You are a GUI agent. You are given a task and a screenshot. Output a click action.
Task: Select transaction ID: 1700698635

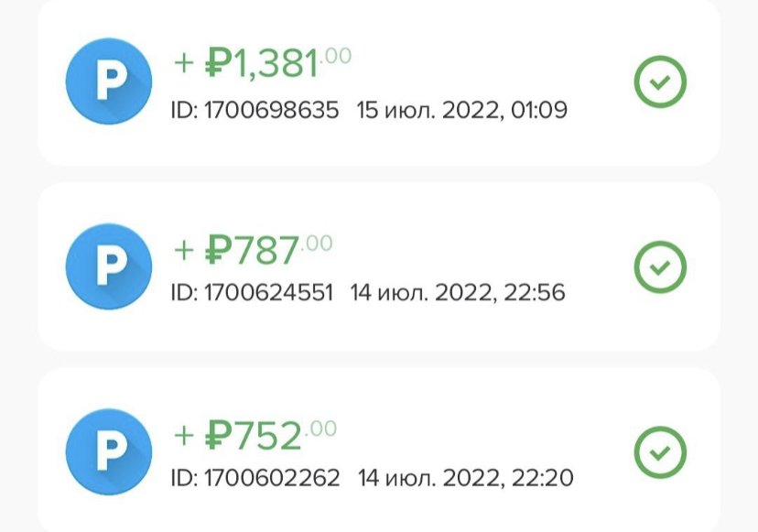coord(254,110)
